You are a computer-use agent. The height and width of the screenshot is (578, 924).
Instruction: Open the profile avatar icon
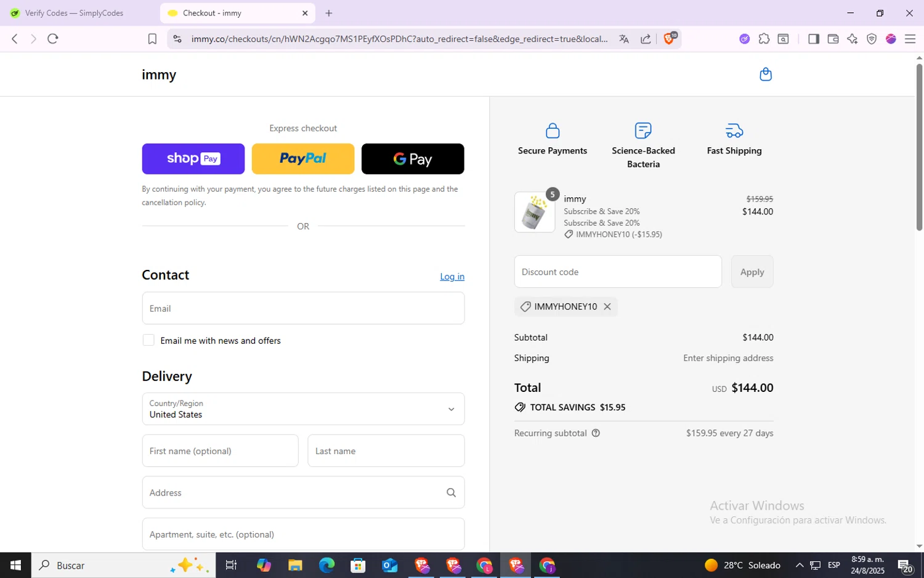pyautogui.click(x=891, y=39)
